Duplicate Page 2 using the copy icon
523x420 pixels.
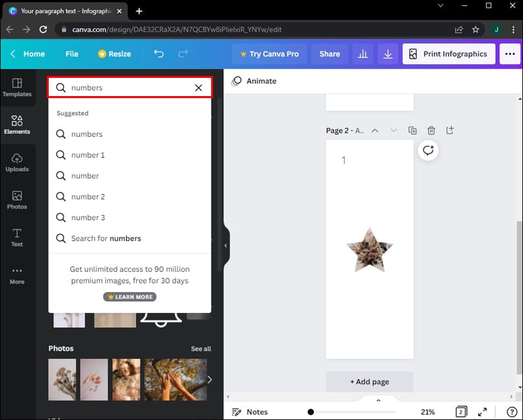(x=412, y=130)
